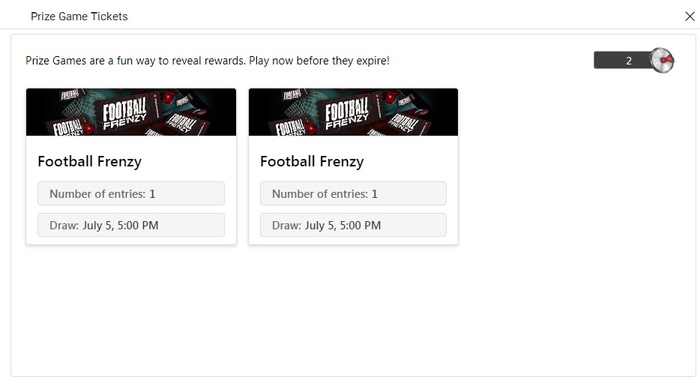
Task: Click the large Football Frenzy logo in first banner
Action: (125, 114)
